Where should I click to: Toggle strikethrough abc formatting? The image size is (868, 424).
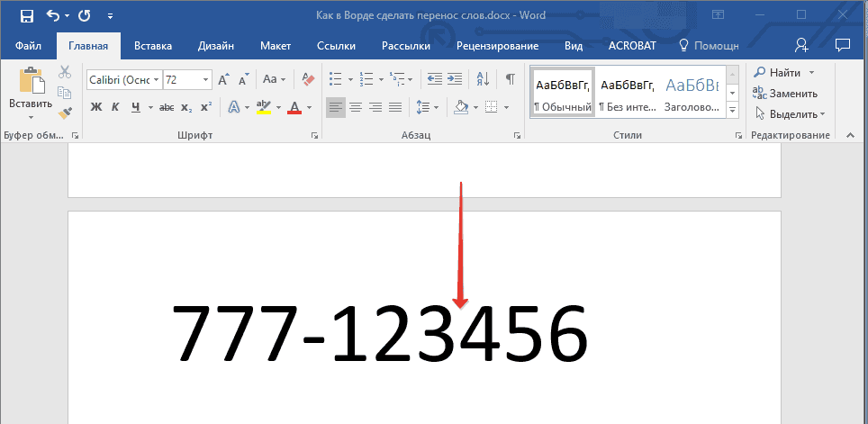tap(167, 107)
